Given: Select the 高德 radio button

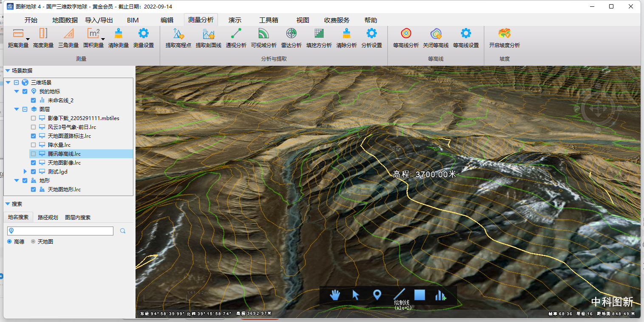Looking at the screenshot, I should coord(10,241).
